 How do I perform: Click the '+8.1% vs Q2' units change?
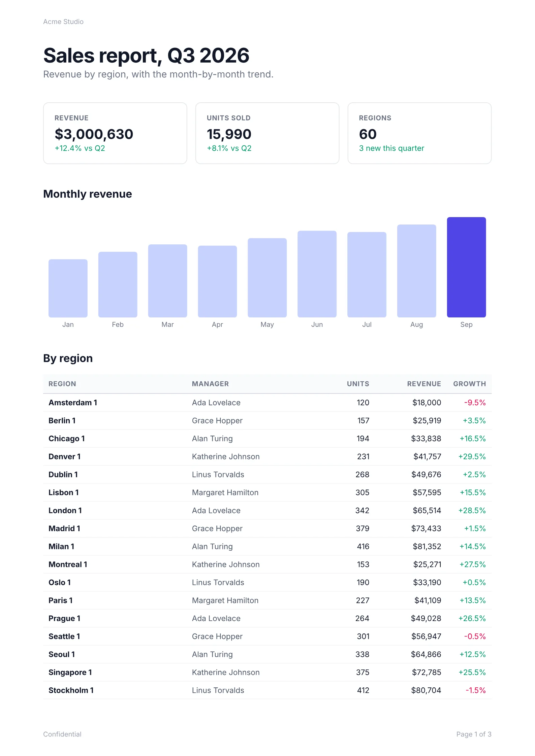pos(229,148)
